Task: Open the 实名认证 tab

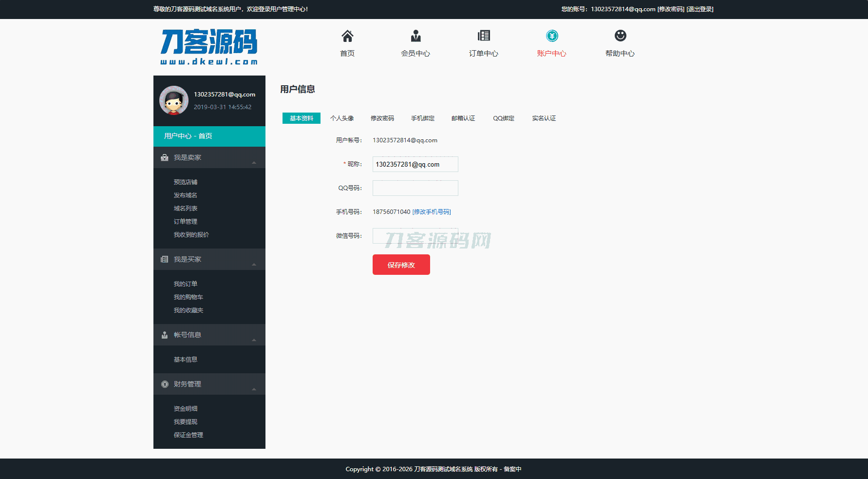Action: tap(544, 118)
